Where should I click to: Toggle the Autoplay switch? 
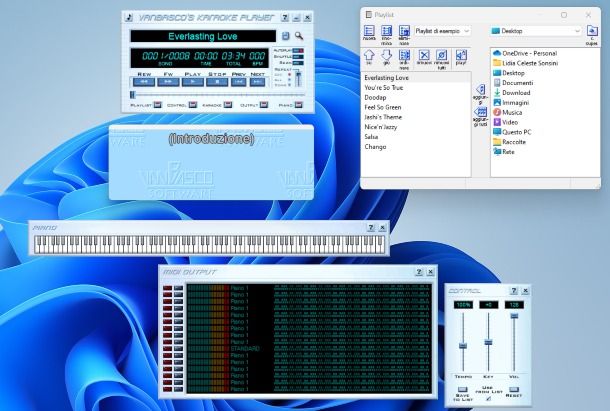[x=298, y=51]
